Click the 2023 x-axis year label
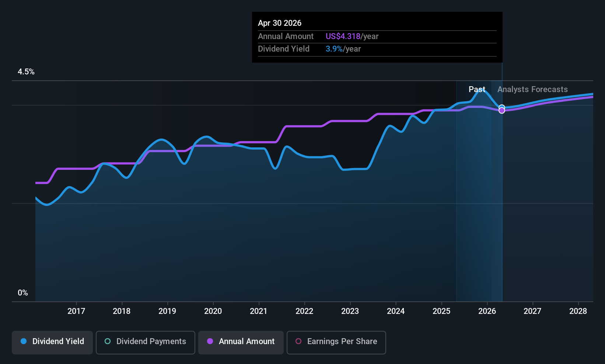Screen dimensions: 605x364 pos(350,311)
